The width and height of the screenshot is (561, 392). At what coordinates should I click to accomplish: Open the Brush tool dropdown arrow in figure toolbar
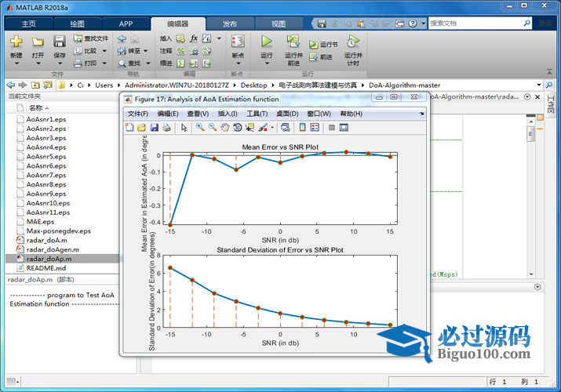[x=272, y=128]
